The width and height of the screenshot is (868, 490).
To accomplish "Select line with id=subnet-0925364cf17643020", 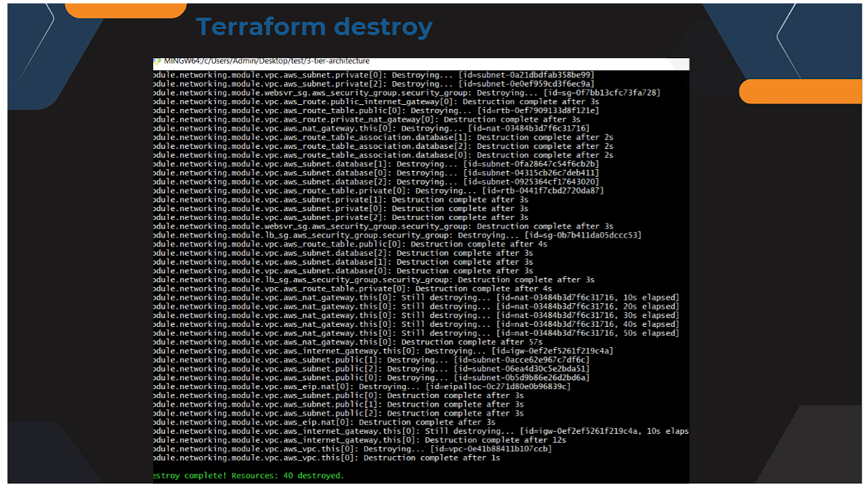I will click(376, 181).
